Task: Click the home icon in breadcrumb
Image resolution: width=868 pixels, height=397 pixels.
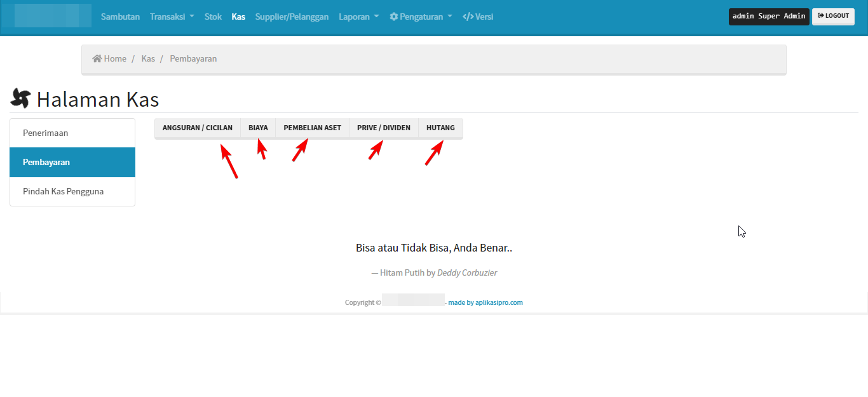Action: 97,58
